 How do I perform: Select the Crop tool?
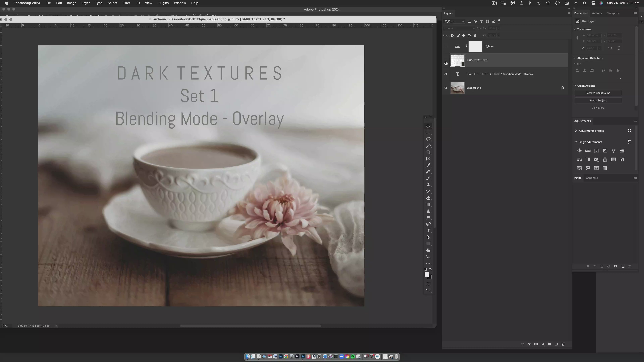(x=428, y=152)
